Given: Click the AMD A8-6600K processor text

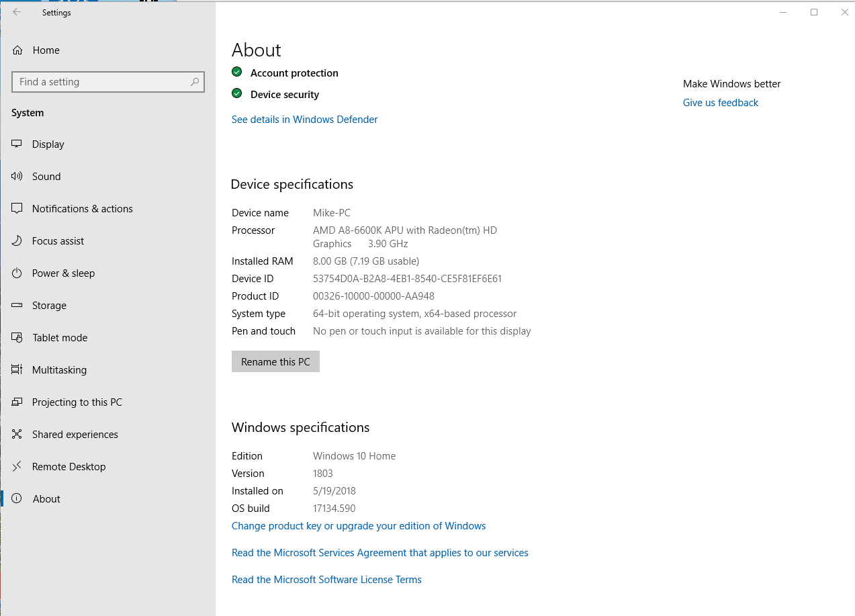Looking at the screenshot, I should (x=405, y=237).
